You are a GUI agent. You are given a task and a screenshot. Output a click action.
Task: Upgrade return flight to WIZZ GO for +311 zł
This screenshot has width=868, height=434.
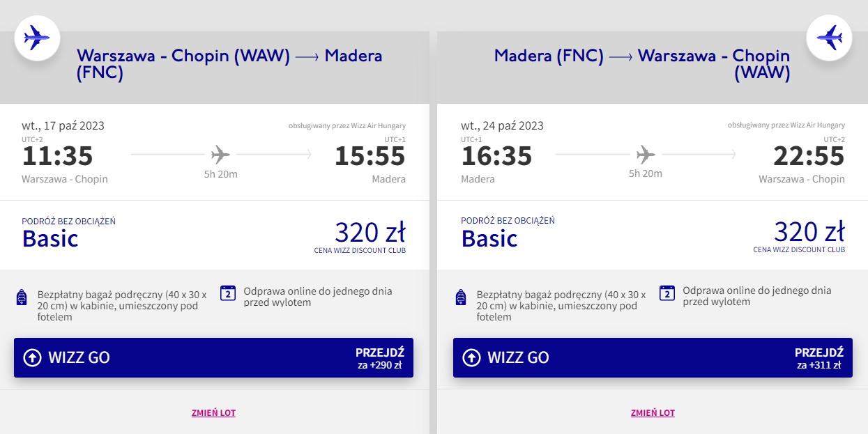[x=653, y=358]
